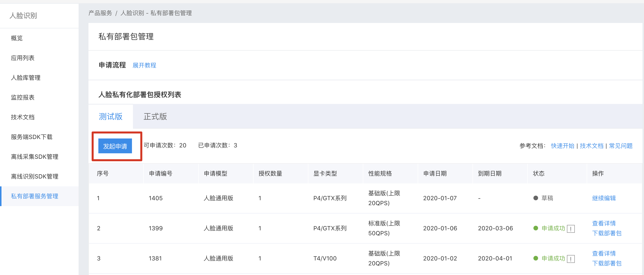
Task: Click application number 1399 cell
Action: (155, 228)
